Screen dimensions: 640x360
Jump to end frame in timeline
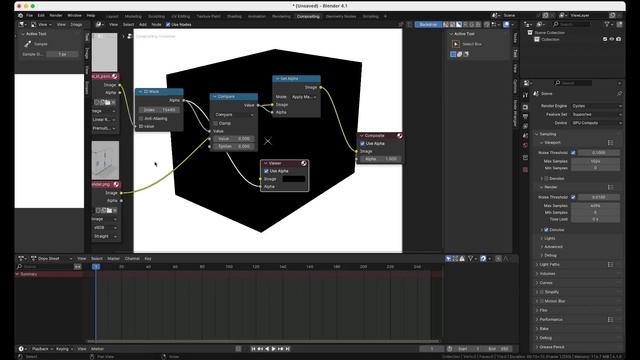[288, 349]
